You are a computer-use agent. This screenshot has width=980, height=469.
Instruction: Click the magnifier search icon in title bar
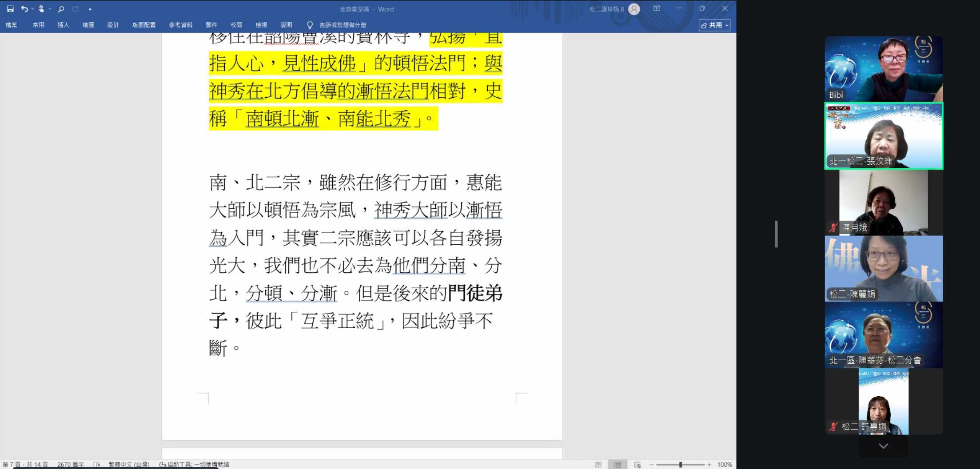click(61, 9)
